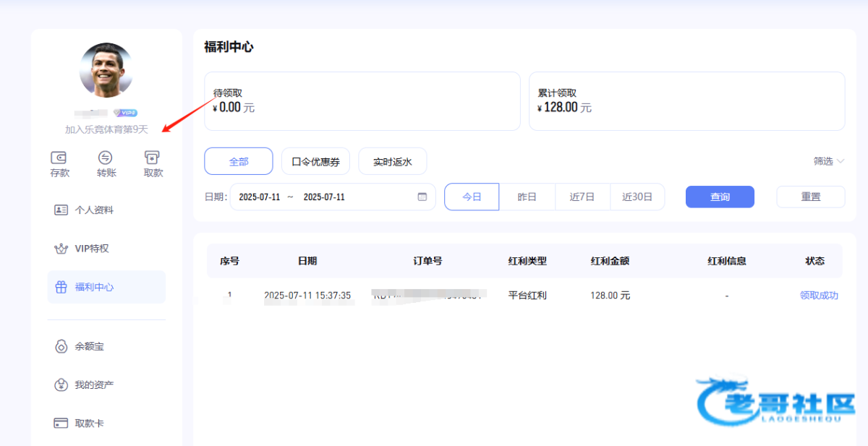The width and height of the screenshot is (868, 446).
Task: Click the 重置 reset button
Action: 810,197
